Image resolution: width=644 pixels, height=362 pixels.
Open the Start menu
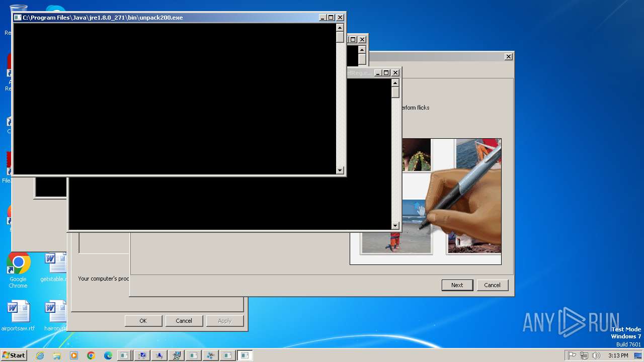[14, 355]
